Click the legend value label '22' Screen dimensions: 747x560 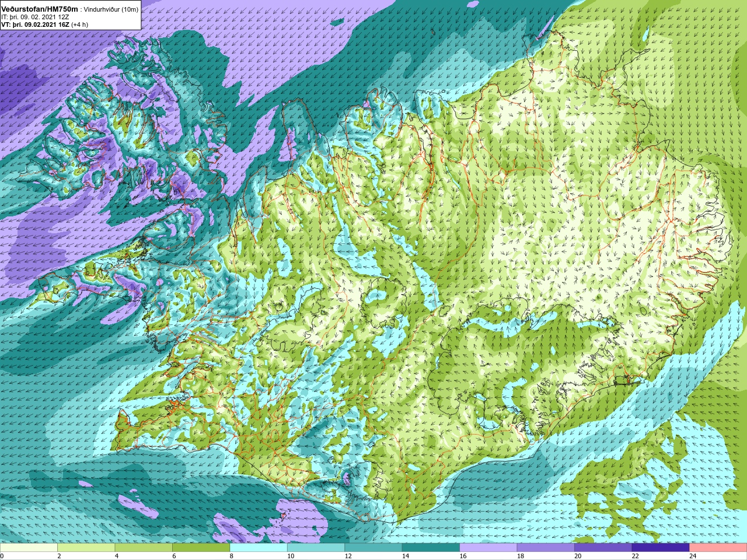pyautogui.click(x=635, y=556)
